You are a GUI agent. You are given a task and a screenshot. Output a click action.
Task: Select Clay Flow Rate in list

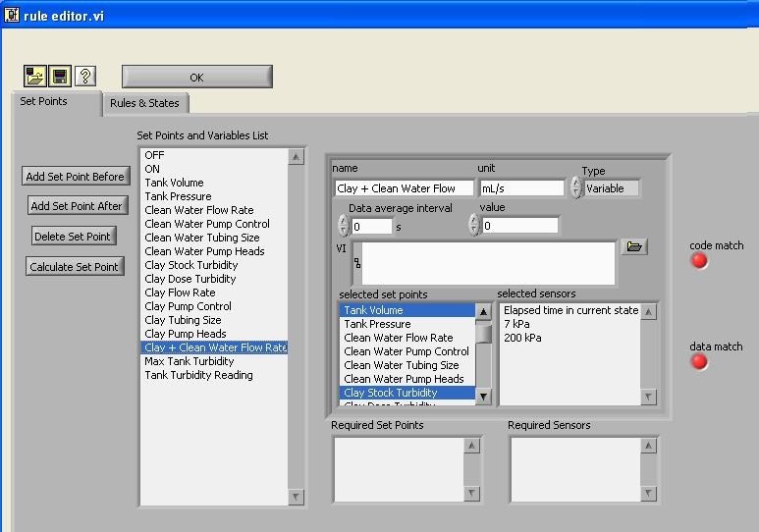pyautogui.click(x=214, y=293)
